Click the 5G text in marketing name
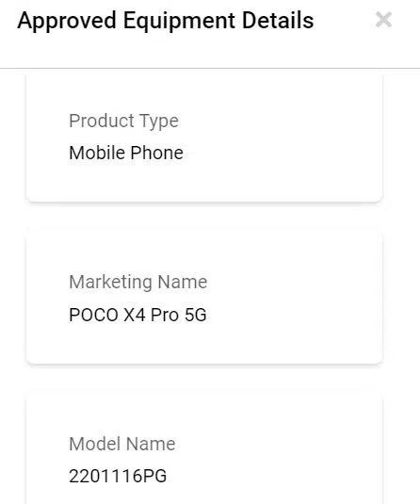 [x=195, y=315]
